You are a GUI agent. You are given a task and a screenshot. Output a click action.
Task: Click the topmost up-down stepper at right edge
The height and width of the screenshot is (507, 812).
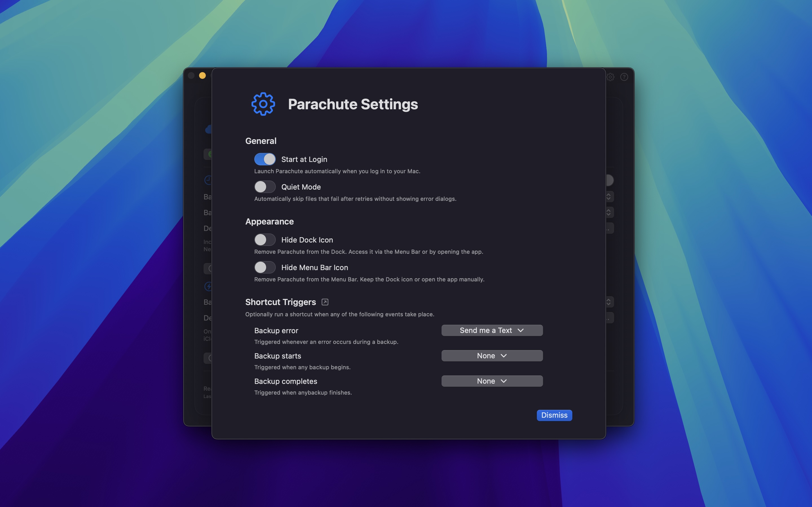click(609, 197)
